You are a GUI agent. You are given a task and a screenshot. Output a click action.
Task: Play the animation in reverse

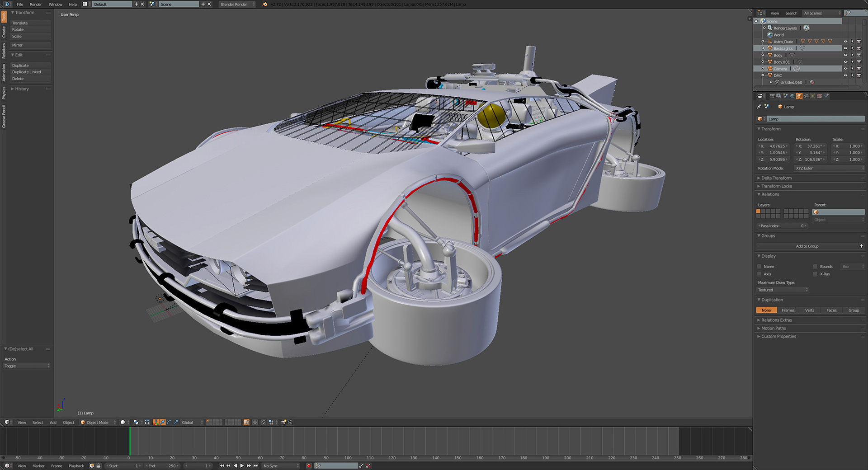235,465
